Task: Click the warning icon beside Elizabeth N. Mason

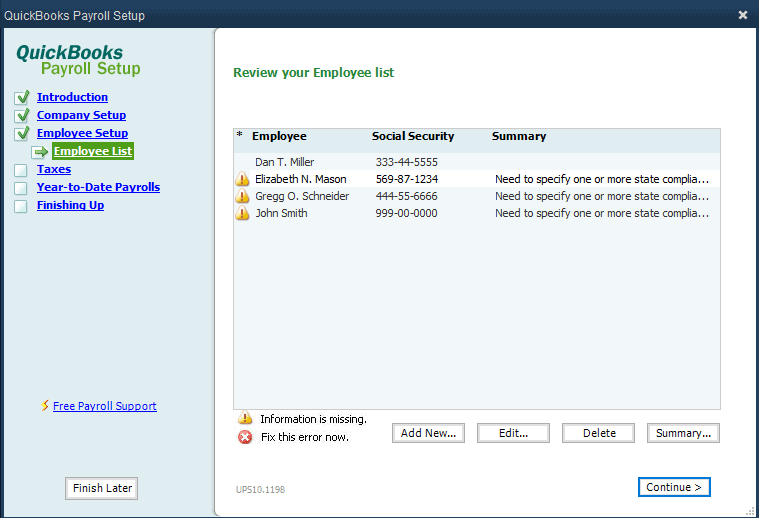Action: [x=242, y=179]
